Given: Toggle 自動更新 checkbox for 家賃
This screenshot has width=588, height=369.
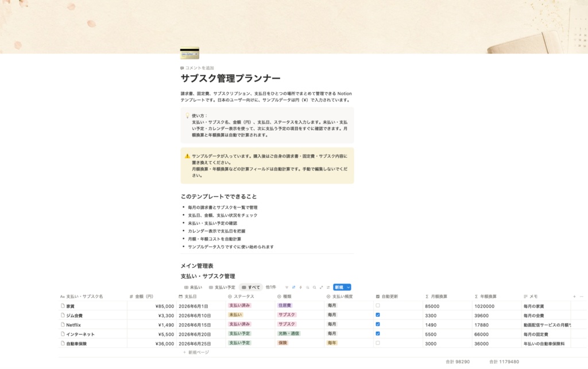Looking at the screenshot, I should (378, 305).
